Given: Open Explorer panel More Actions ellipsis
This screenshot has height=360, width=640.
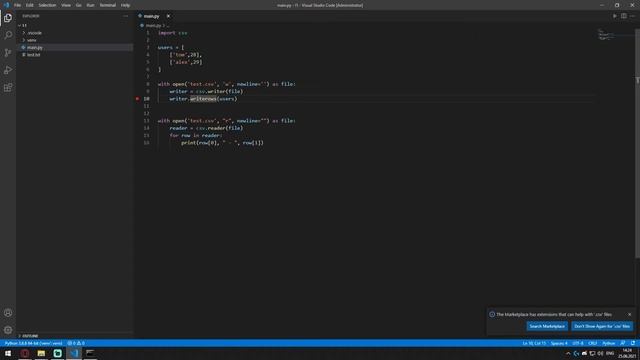Looking at the screenshot, I should [126, 16].
